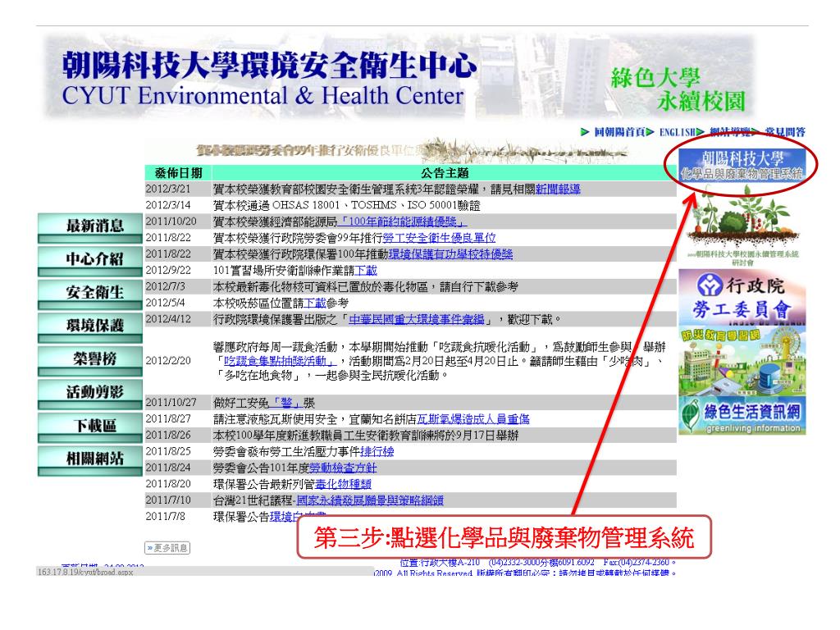This screenshot has height=630, width=840.
Task: Open the 吃蔬食集點抽獎活動 link
Action: (x=279, y=361)
